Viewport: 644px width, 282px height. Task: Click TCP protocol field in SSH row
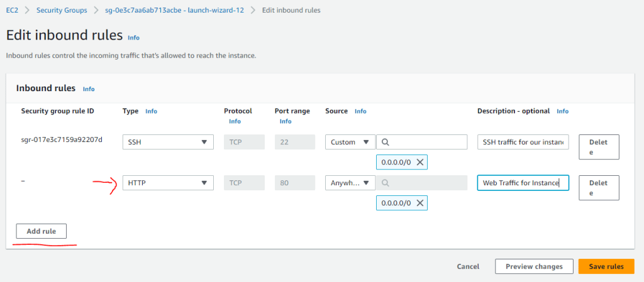click(x=244, y=142)
